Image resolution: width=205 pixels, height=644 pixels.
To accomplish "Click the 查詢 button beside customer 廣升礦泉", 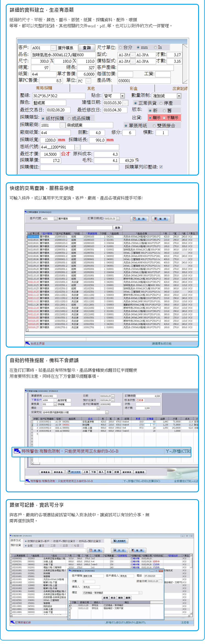I will tap(87, 48).
